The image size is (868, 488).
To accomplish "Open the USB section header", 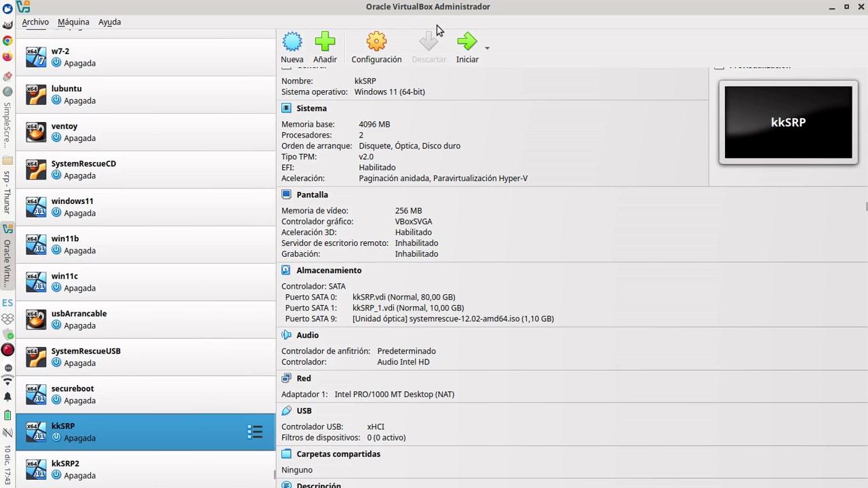I will point(304,411).
